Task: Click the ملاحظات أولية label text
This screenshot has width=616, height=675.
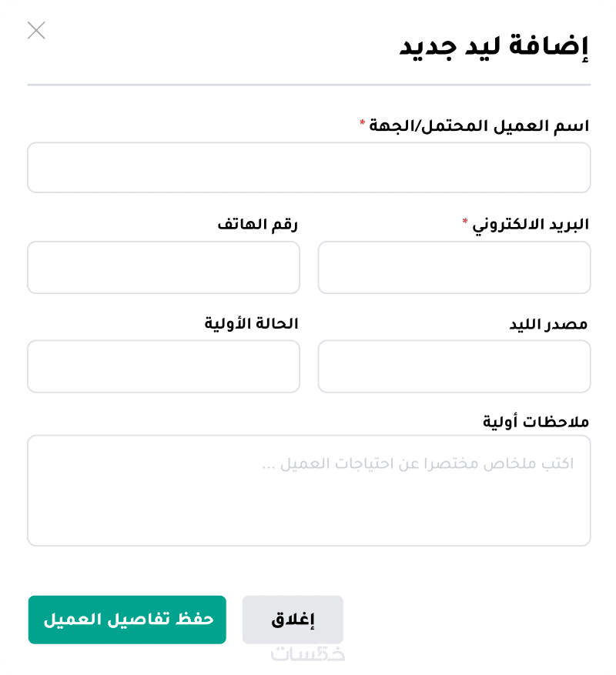Action: tap(536, 422)
